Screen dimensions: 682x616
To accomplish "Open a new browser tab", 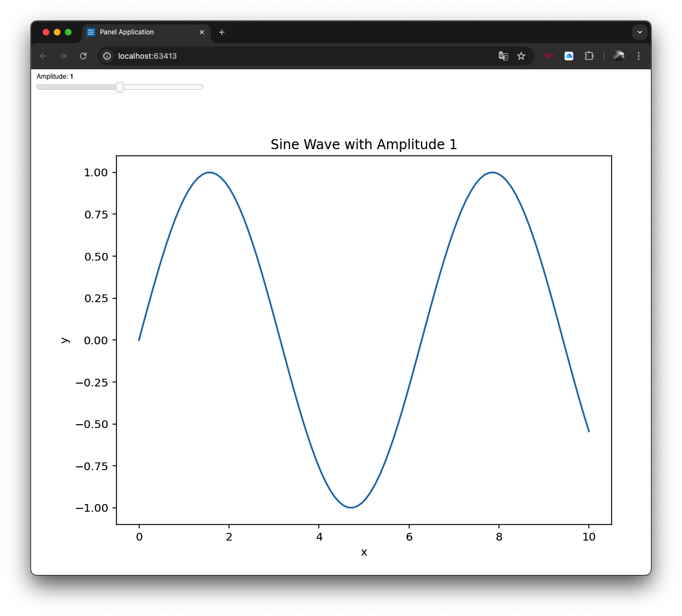I will coord(222,33).
